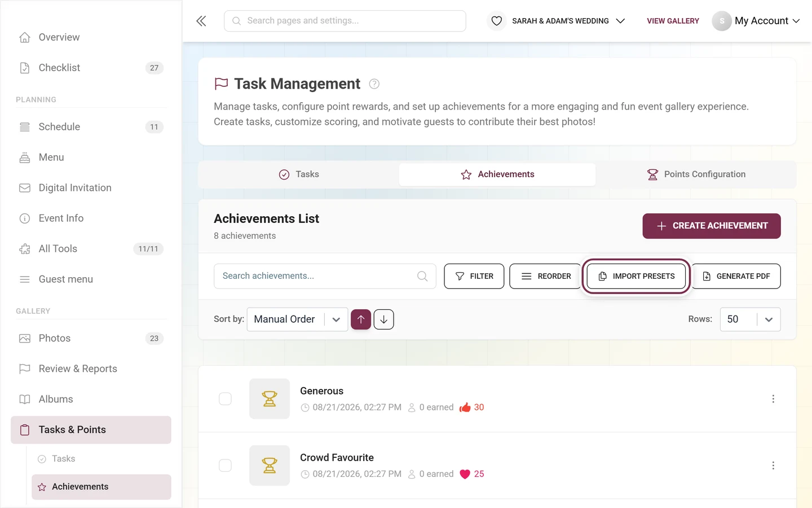Click the thumbs-up icon on Generous row
812x508 pixels.
(x=465, y=408)
